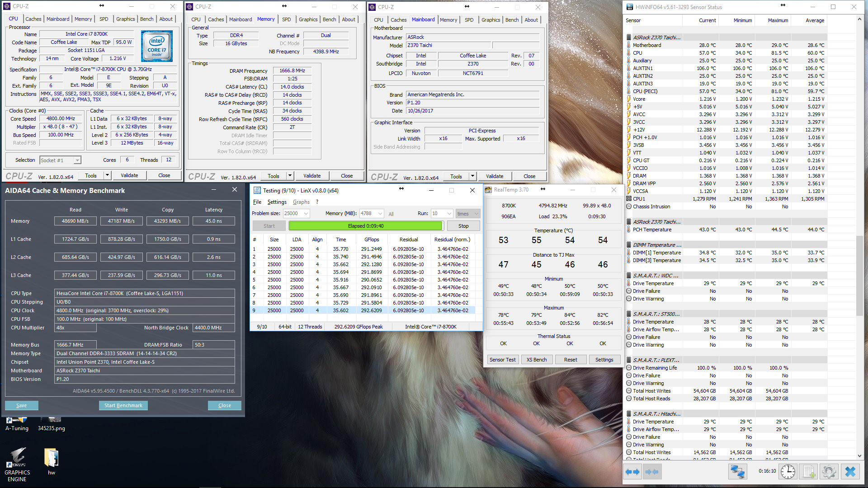Expand the LinX Run count dropdown
868x488 pixels.
449,214
